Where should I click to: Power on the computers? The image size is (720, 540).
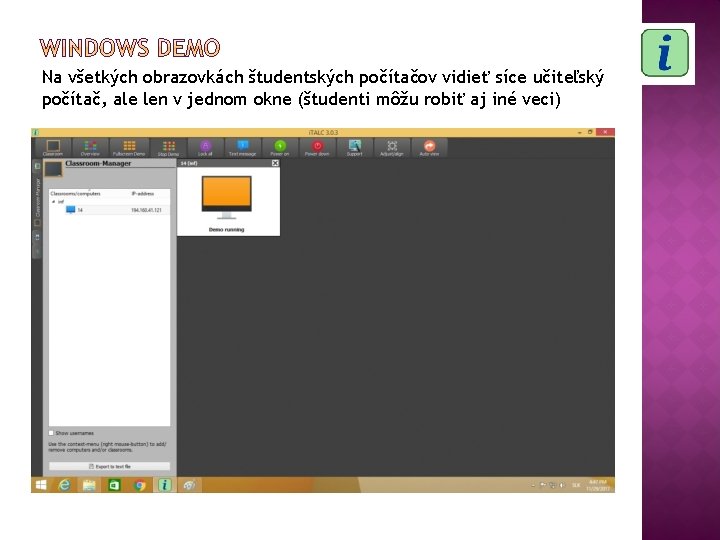point(280,148)
